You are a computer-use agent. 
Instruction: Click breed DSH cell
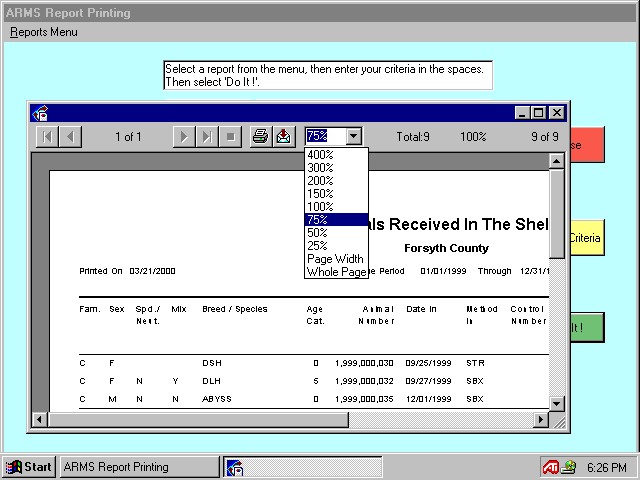click(x=212, y=363)
